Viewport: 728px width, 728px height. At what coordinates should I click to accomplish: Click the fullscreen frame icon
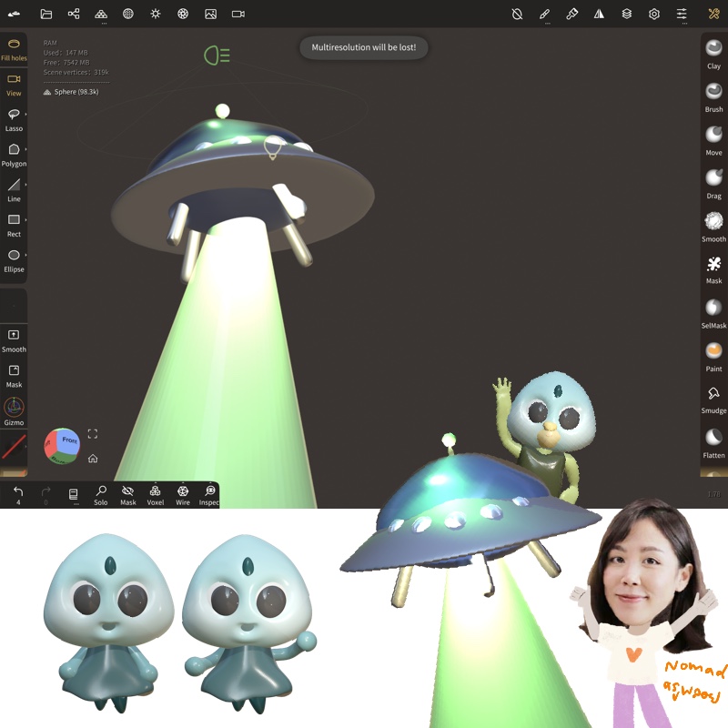[93, 434]
